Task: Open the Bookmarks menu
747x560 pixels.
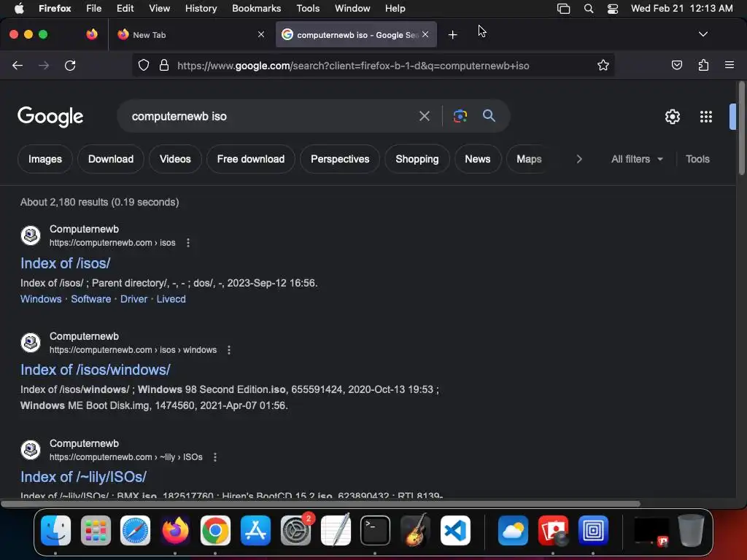Action: pos(256,9)
